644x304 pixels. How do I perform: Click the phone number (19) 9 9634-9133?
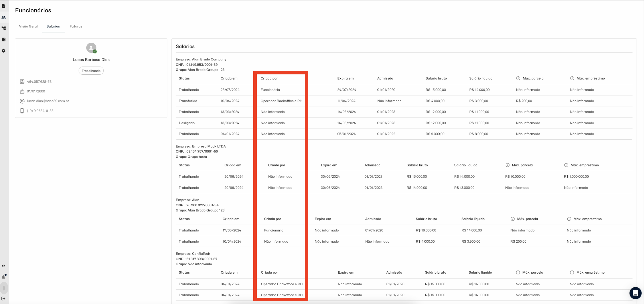point(40,111)
